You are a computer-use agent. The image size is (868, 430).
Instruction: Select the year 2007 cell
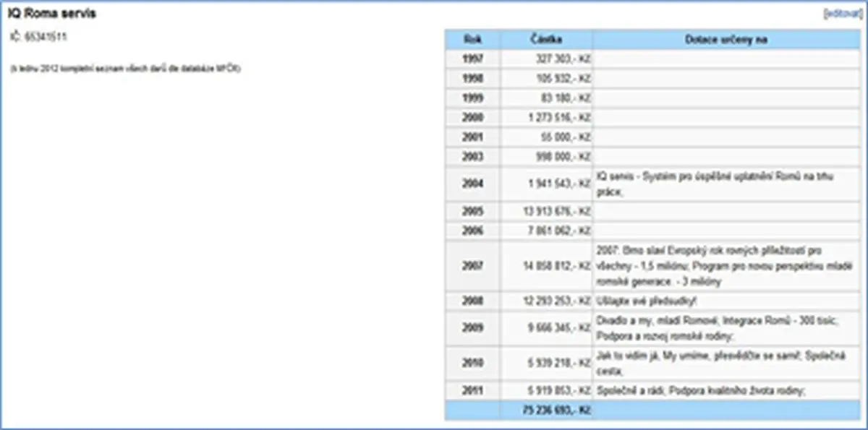[472, 265]
